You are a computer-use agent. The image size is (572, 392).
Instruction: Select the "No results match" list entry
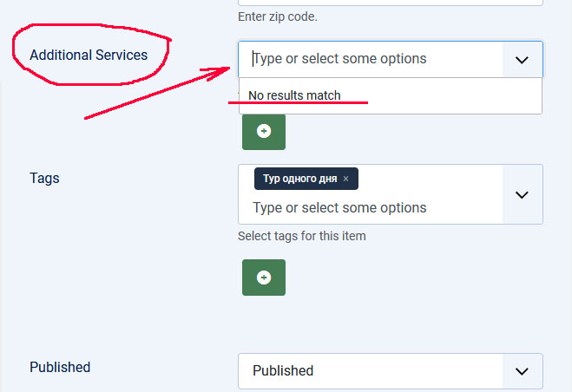click(295, 95)
